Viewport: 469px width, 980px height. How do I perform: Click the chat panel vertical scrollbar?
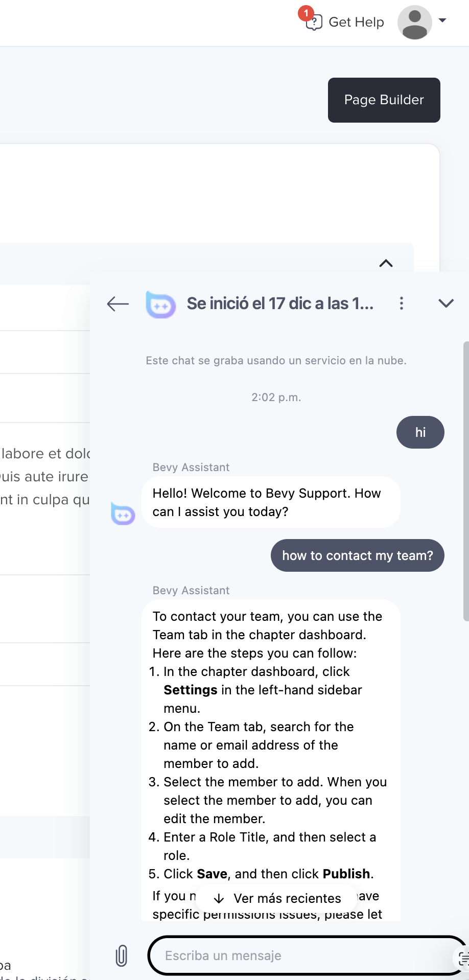point(465,480)
